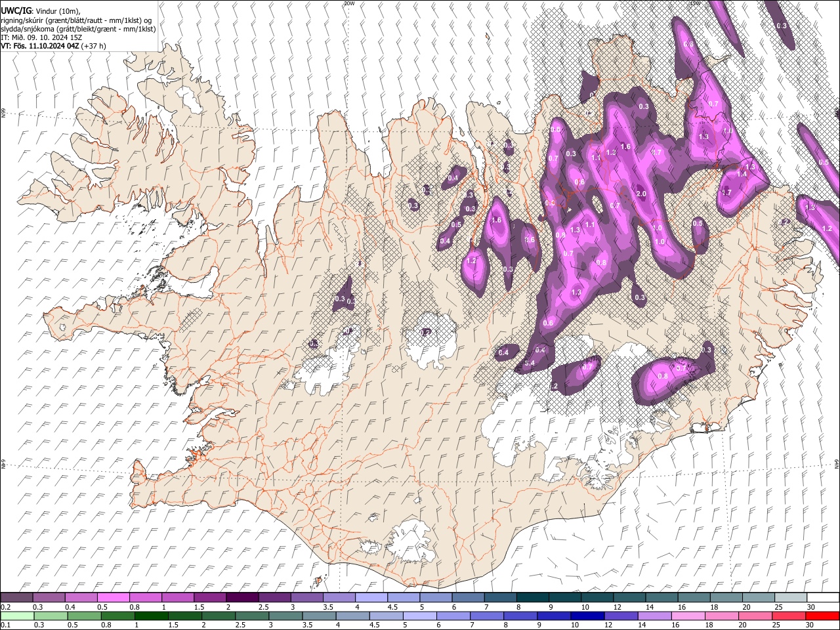
Task: Click the '5.4' precipitation value on the map
Action: 530,363
